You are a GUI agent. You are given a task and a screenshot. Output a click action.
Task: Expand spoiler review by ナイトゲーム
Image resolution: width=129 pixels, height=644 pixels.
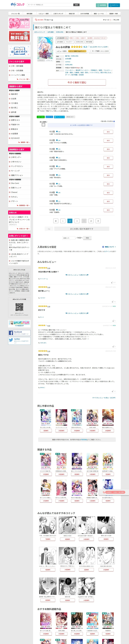click(x=77, y=275)
